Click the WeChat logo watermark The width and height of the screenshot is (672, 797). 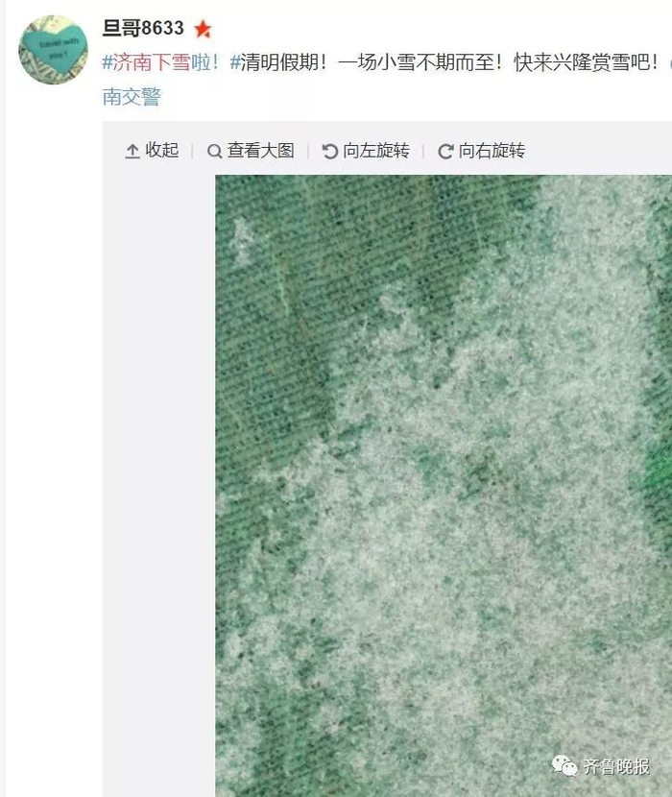click(x=564, y=765)
